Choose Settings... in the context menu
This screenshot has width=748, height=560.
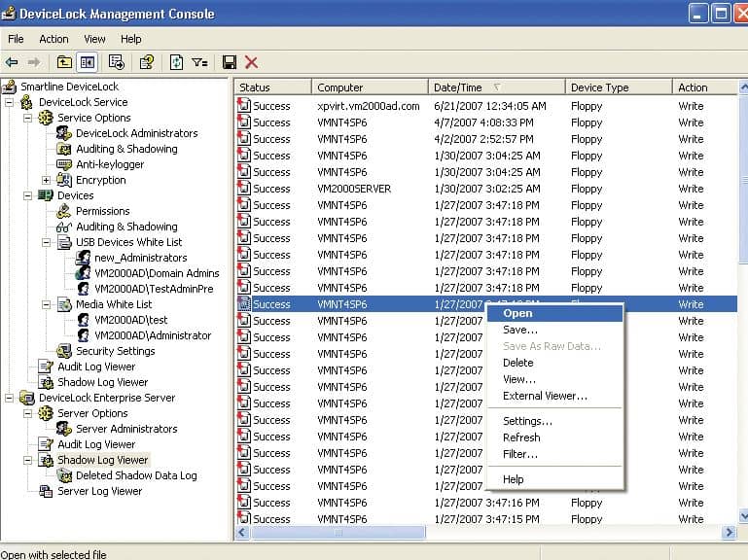(x=555, y=421)
